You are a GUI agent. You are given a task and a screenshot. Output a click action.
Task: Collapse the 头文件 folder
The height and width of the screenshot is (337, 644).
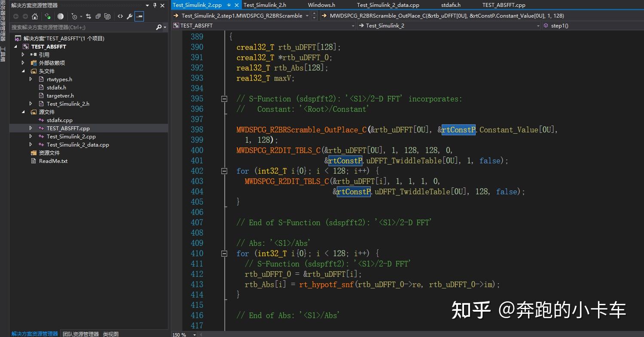tap(24, 71)
